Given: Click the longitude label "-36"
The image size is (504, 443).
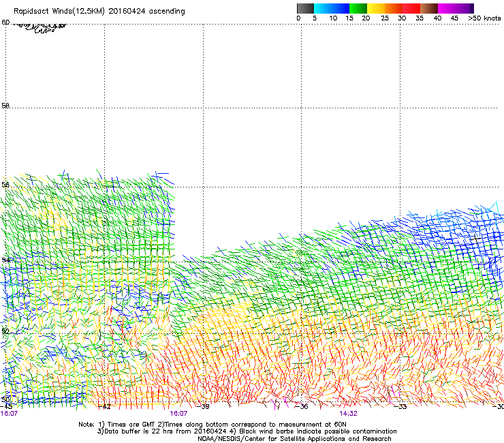Looking at the screenshot, I should (x=302, y=407).
